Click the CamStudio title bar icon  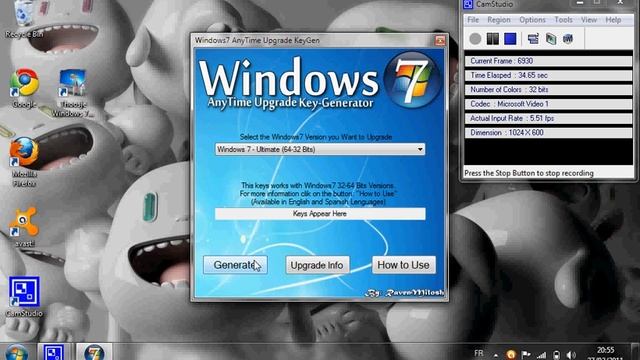pyautogui.click(x=468, y=4)
